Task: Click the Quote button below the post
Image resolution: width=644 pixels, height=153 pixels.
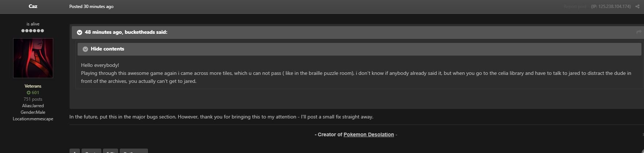Action: (x=91, y=151)
